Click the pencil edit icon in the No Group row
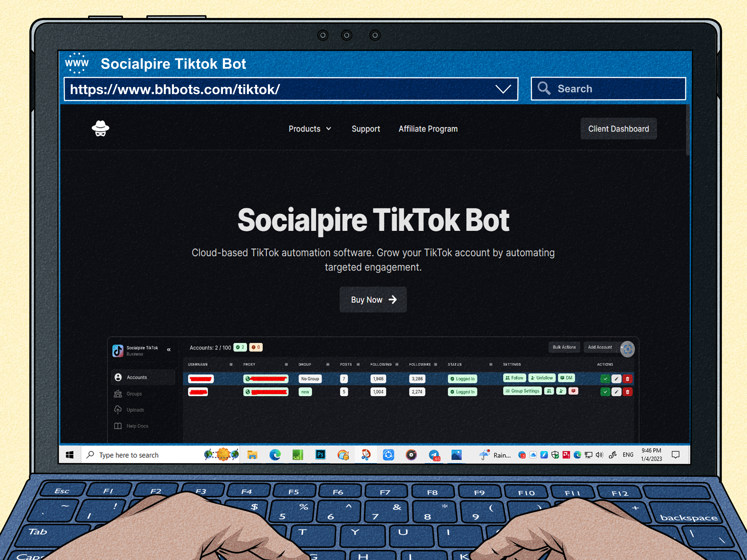This screenshot has height=560, width=747. (x=616, y=379)
